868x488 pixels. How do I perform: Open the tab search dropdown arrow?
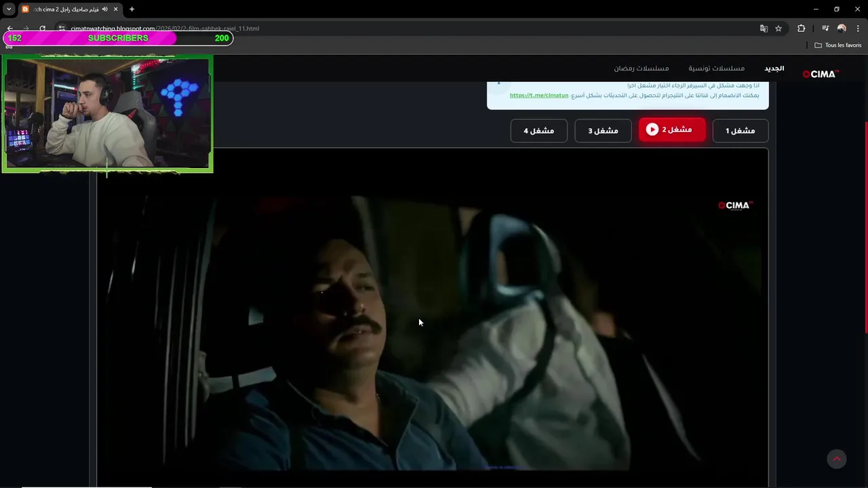pyautogui.click(x=9, y=9)
